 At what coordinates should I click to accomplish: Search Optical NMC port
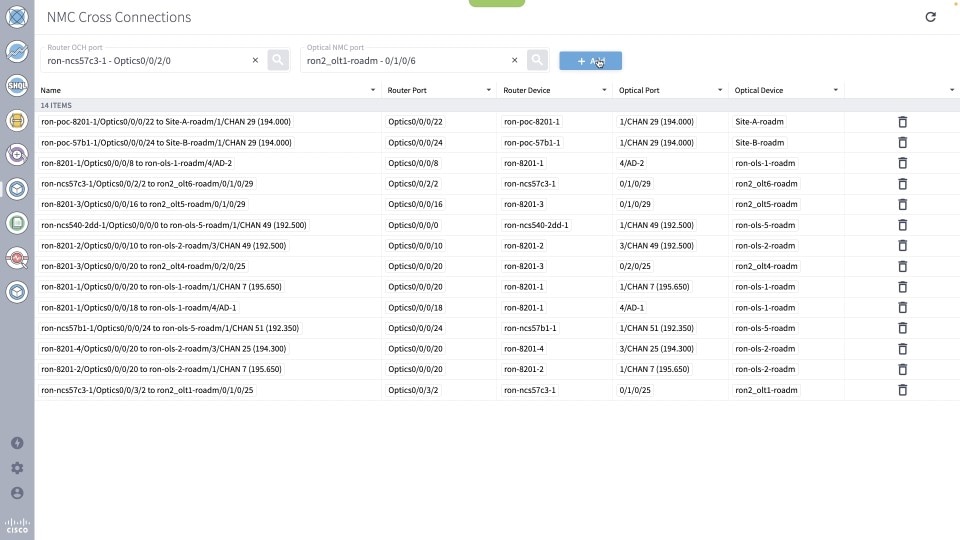[537, 60]
